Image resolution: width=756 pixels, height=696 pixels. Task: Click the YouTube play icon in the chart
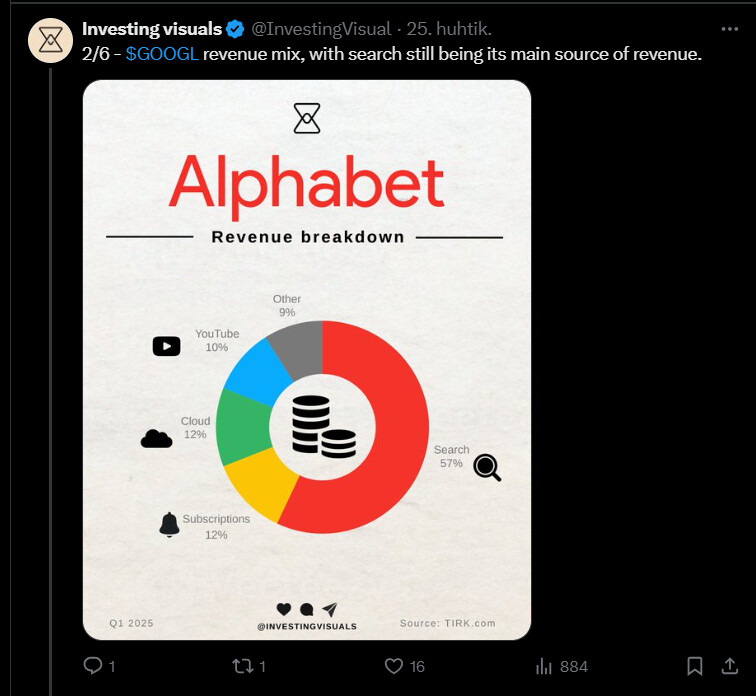pyautogui.click(x=166, y=346)
